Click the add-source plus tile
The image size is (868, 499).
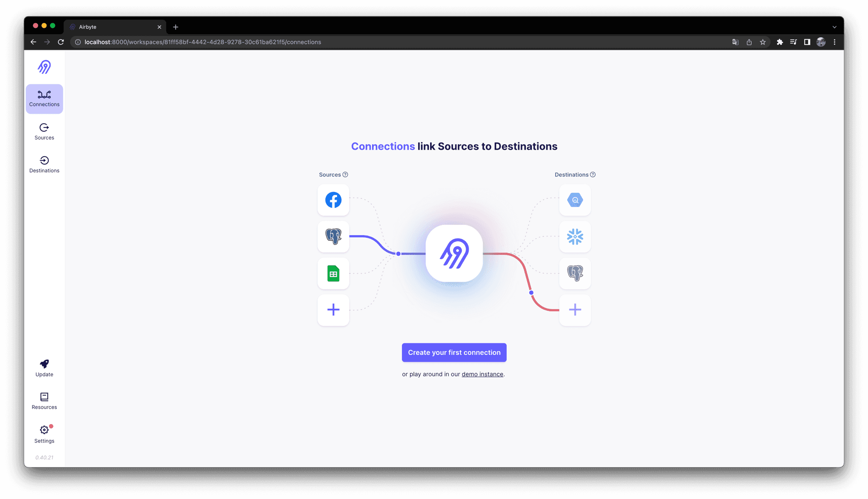point(333,310)
